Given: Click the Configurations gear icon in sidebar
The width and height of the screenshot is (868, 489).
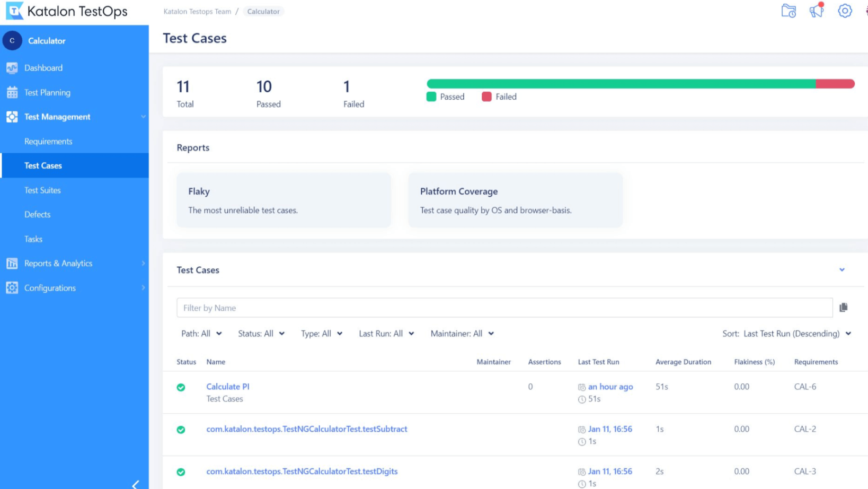Looking at the screenshot, I should coord(12,287).
